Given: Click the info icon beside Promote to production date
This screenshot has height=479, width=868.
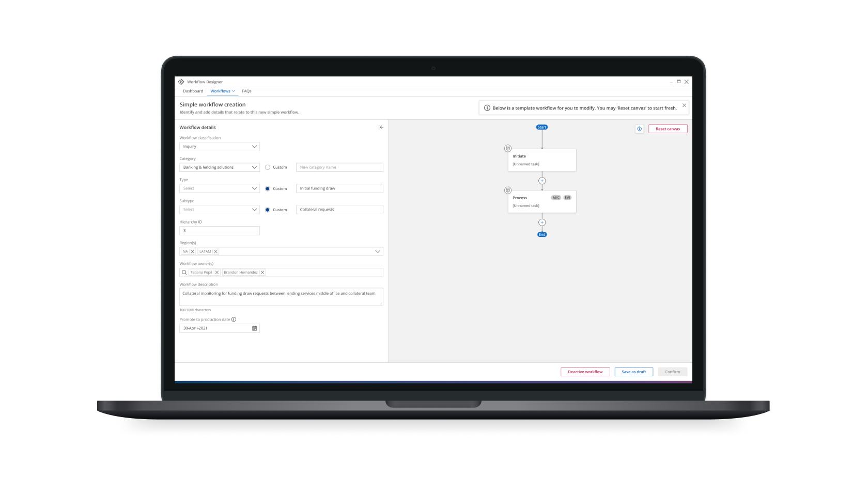Looking at the screenshot, I should pyautogui.click(x=234, y=320).
